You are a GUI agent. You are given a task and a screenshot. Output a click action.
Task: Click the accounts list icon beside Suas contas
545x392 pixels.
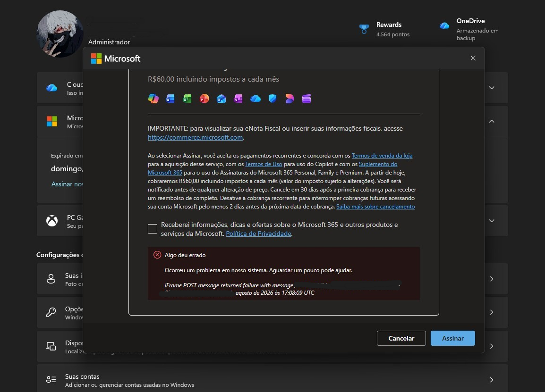pyautogui.click(x=51, y=380)
